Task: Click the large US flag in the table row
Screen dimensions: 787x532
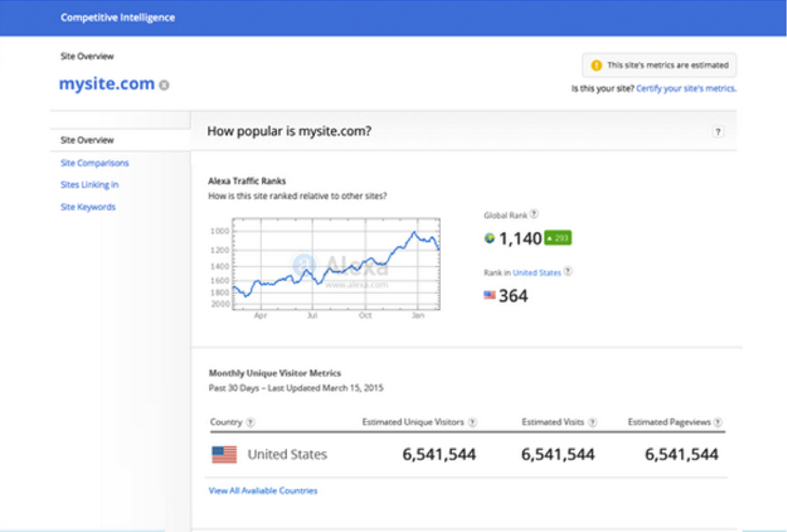Action: point(224,455)
